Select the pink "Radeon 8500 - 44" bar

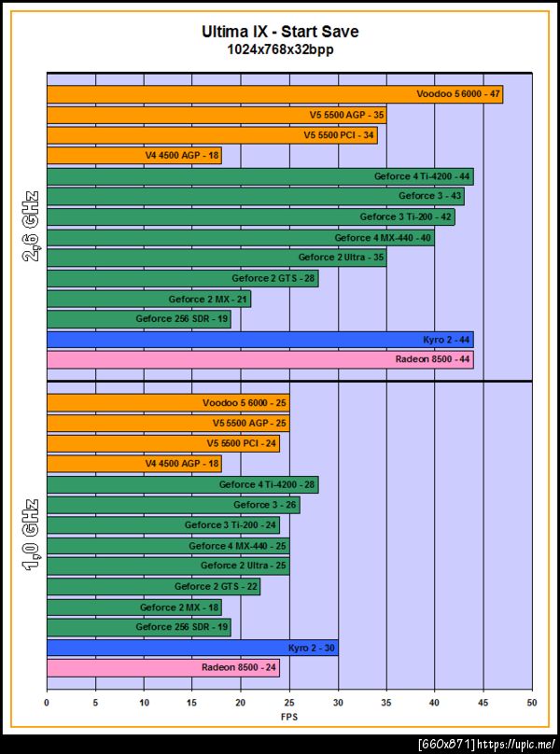260,360
